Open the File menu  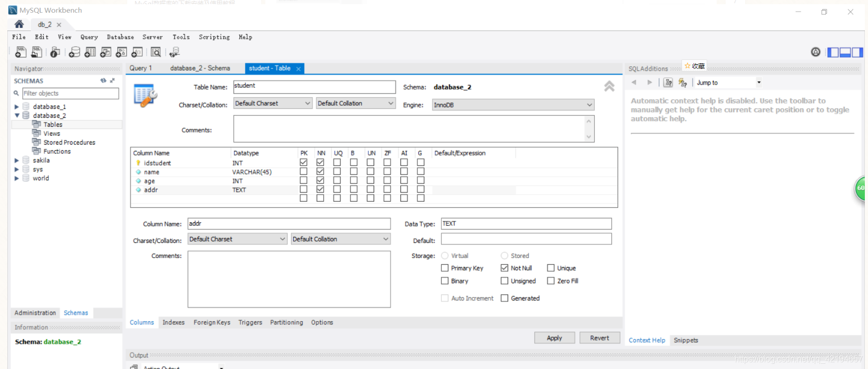[19, 37]
